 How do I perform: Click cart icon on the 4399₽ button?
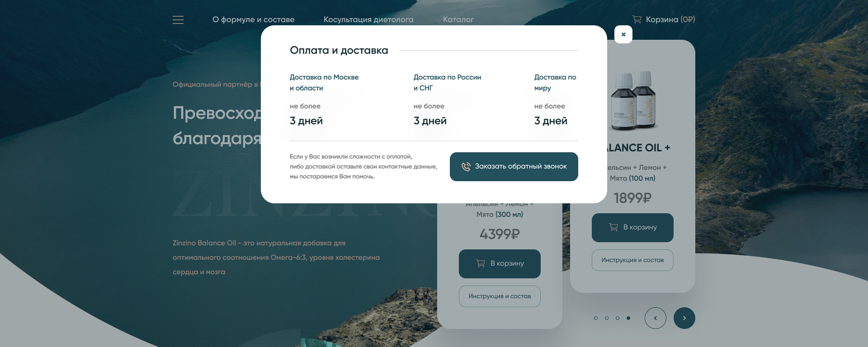481,263
